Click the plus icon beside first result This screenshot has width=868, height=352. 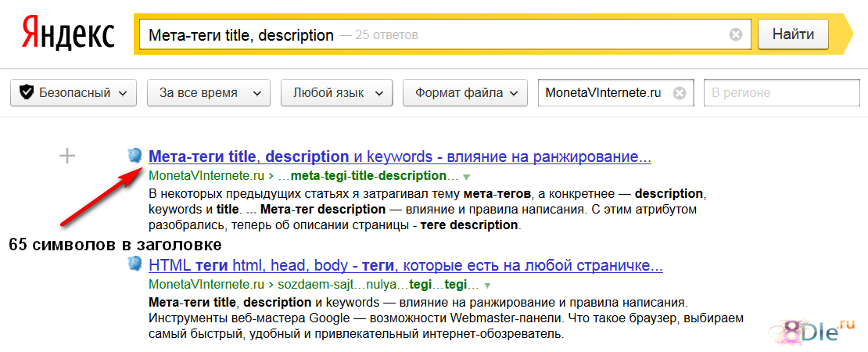click(x=67, y=156)
